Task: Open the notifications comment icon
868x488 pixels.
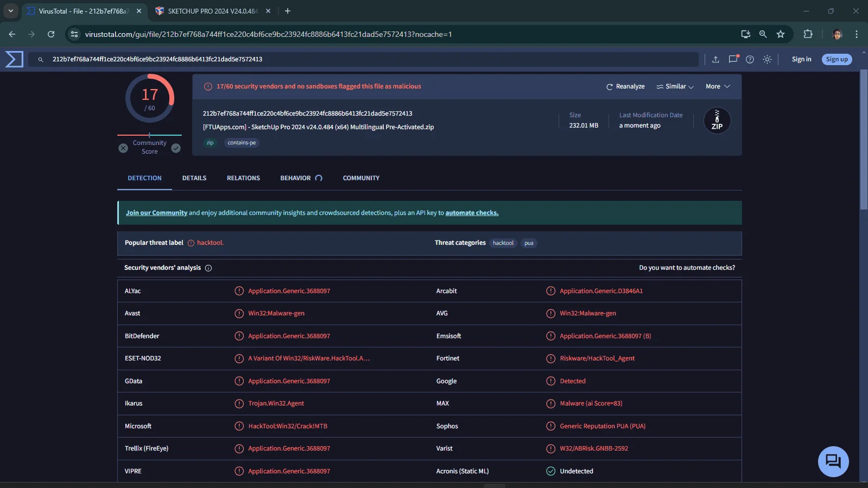Action: pyautogui.click(x=733, y=60)
